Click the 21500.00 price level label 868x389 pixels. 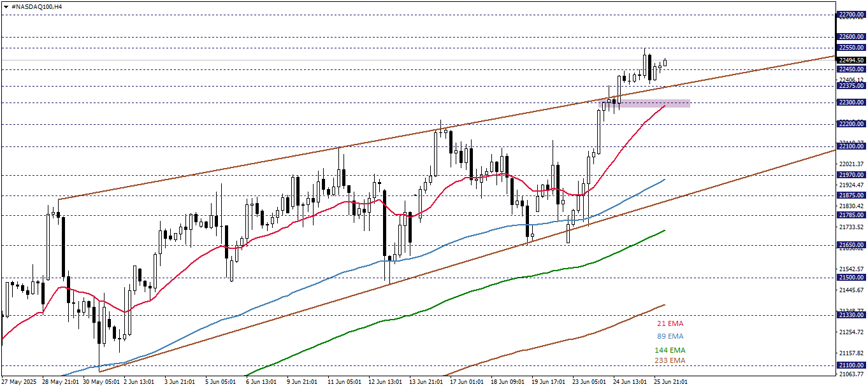click(851, 278)
